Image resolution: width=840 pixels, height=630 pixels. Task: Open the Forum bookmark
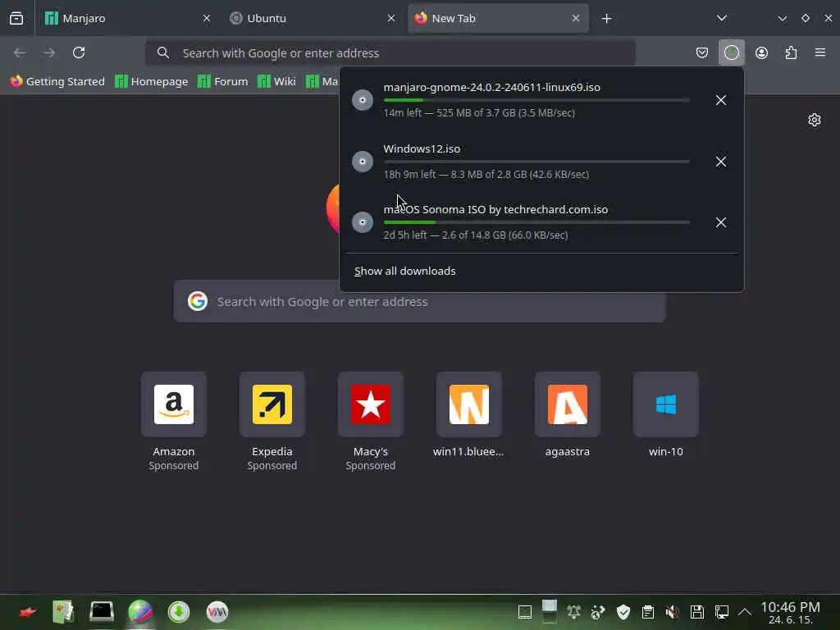pos(223,81)
